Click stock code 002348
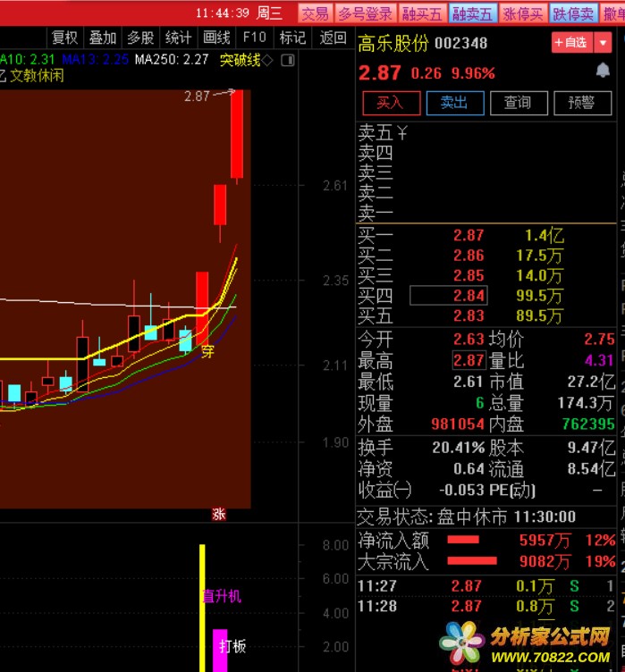The width and height of the screenshot is (625, 672). click(x=460, y=43)
